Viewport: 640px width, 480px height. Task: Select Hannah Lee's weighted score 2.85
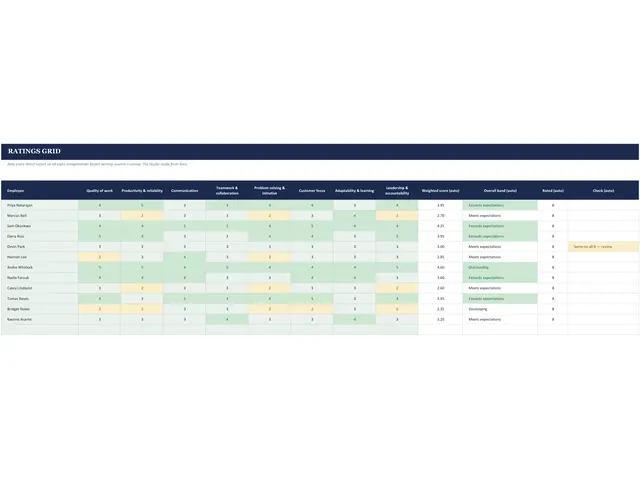[440, 257]
